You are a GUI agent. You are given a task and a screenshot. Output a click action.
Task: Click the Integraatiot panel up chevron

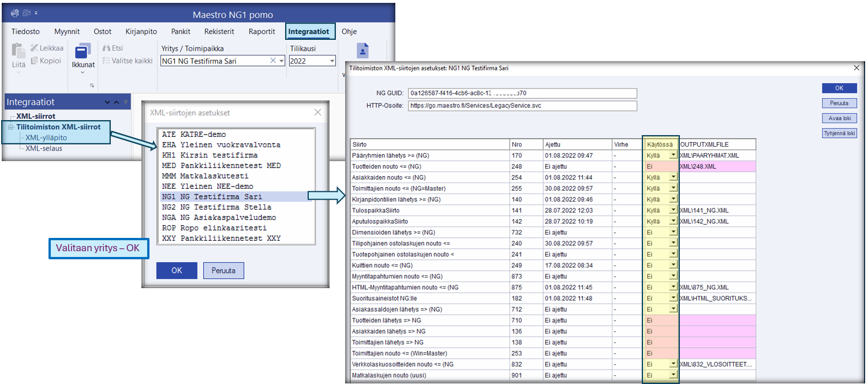(x=116, y=102)
